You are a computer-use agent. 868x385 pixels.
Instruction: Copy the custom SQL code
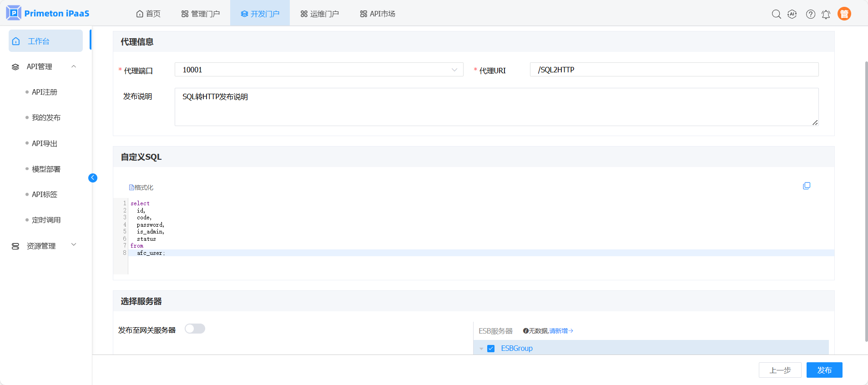pyautogui.click(x=807, y=186)
